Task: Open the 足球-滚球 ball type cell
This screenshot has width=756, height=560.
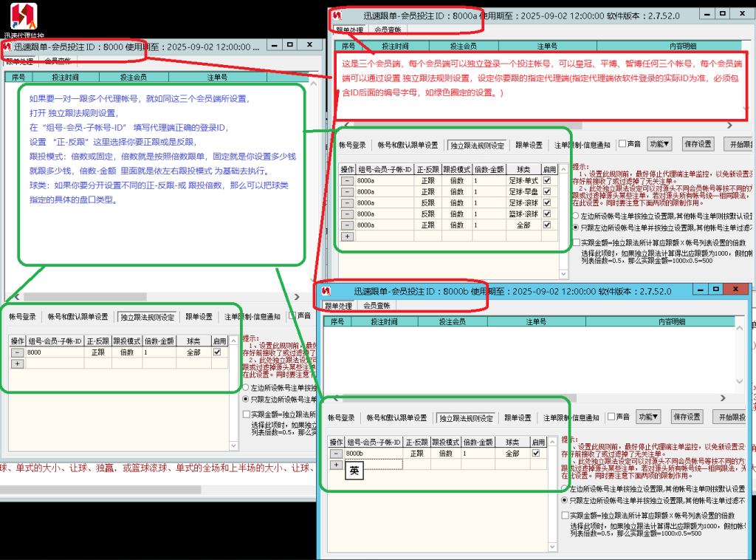Action: (523, 202)
